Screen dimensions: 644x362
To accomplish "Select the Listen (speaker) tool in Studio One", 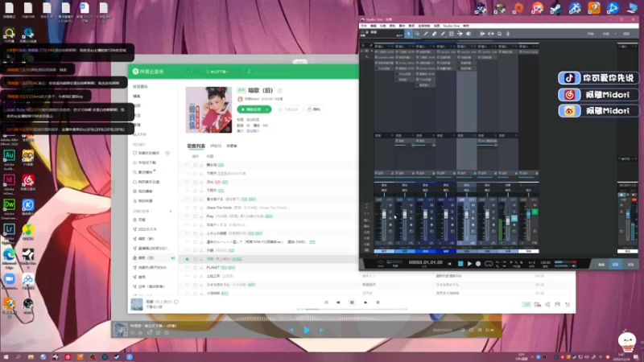I will pos(469,34).
